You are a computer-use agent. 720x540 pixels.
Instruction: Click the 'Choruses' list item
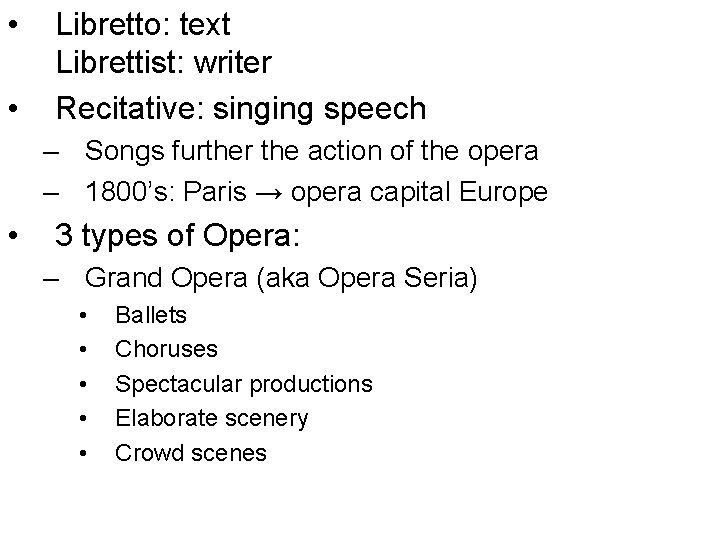[166, 350]
